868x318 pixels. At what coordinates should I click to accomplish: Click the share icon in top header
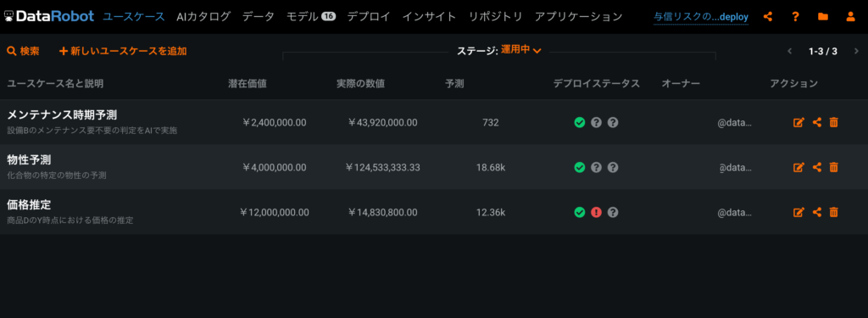pos(768,17)
